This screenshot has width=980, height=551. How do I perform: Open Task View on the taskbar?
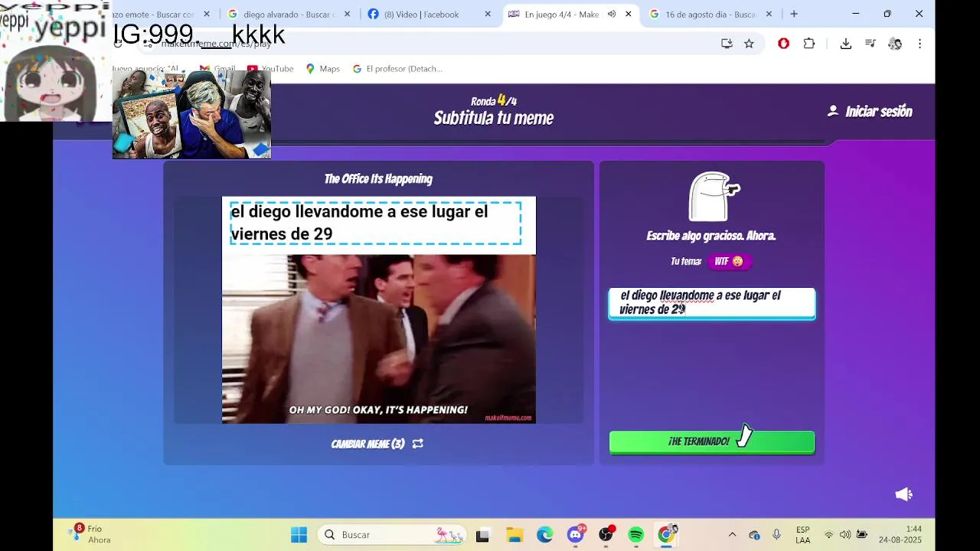click(x=482, y=536)
